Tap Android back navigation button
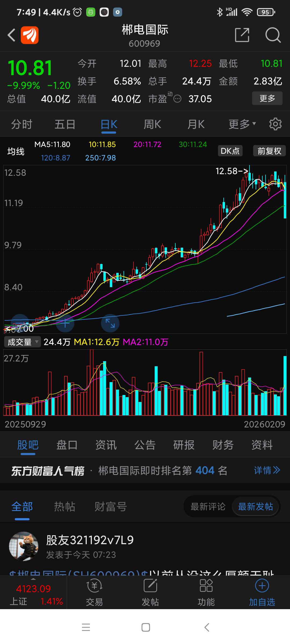Image resolution: width=290 pixels, height=644 pixels. pyautogui.click(x=206, y=627)
